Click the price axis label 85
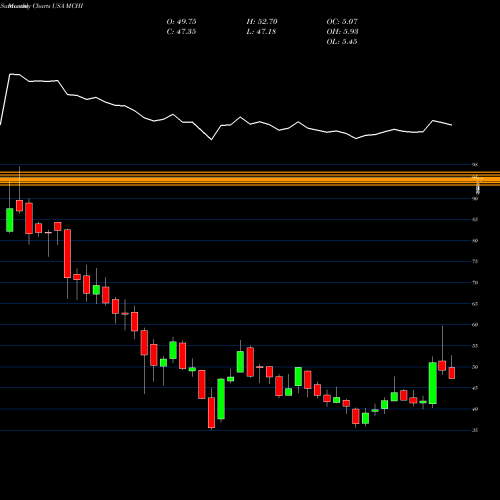The width and height of the screenshot is (500, 500). [475, 220]
